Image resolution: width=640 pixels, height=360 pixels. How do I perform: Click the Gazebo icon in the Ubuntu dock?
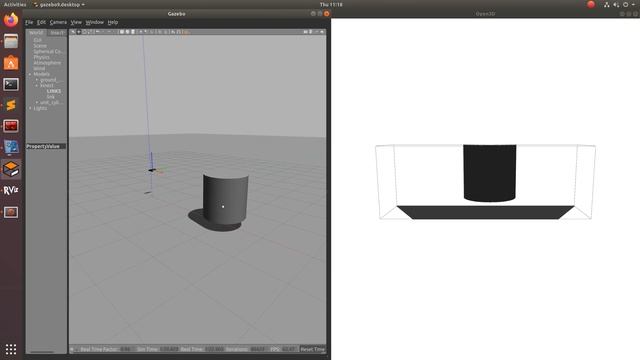(x=11, y=169)
